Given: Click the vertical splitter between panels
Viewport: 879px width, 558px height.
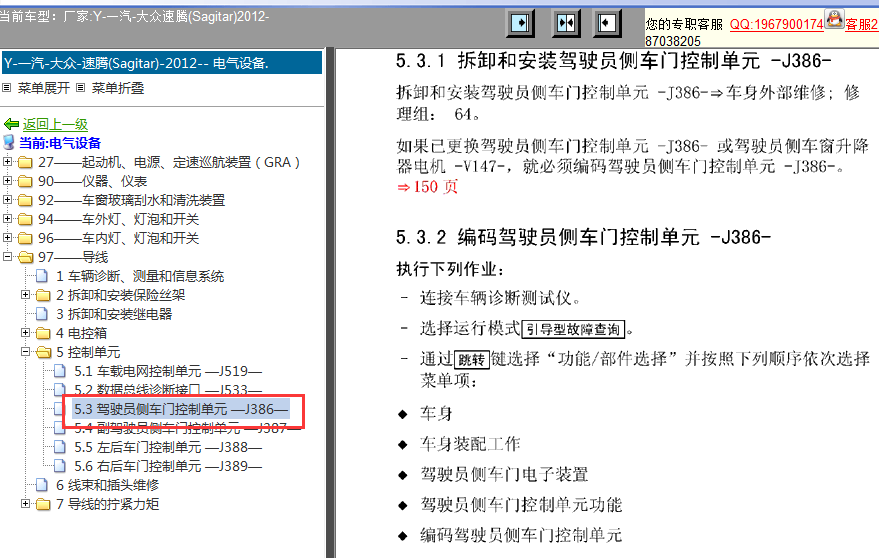Looking at the screenshot, I should (331, 303).
